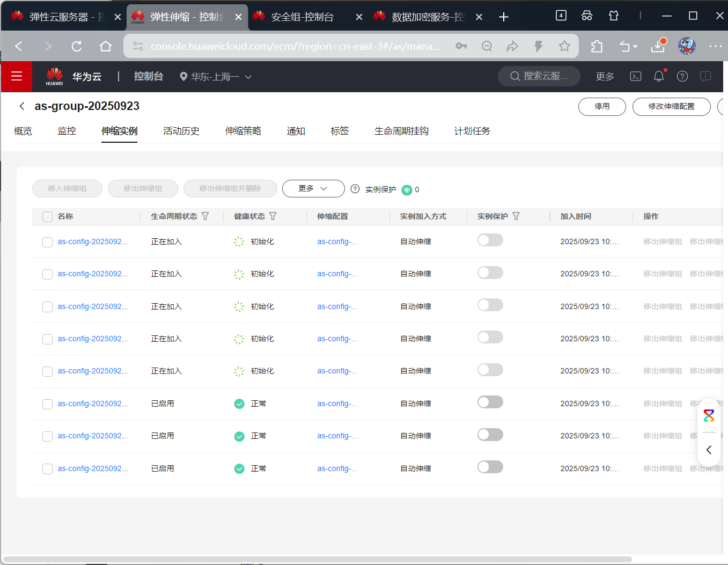Click the 搜索云服务 search box

click(x=539, y=76)
